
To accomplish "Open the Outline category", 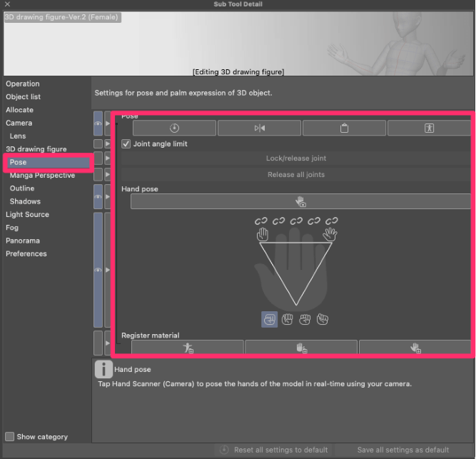I will coord(22,188).
